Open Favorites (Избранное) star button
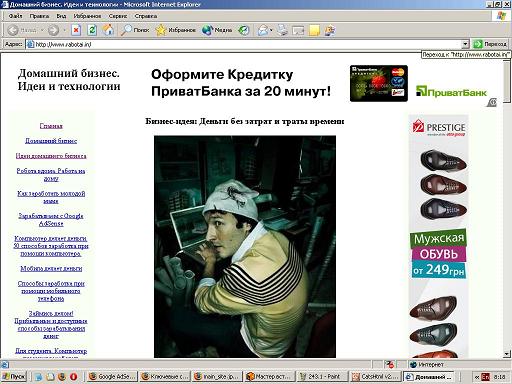The width and height of the screenshot is (512, 384). point(176,30)
